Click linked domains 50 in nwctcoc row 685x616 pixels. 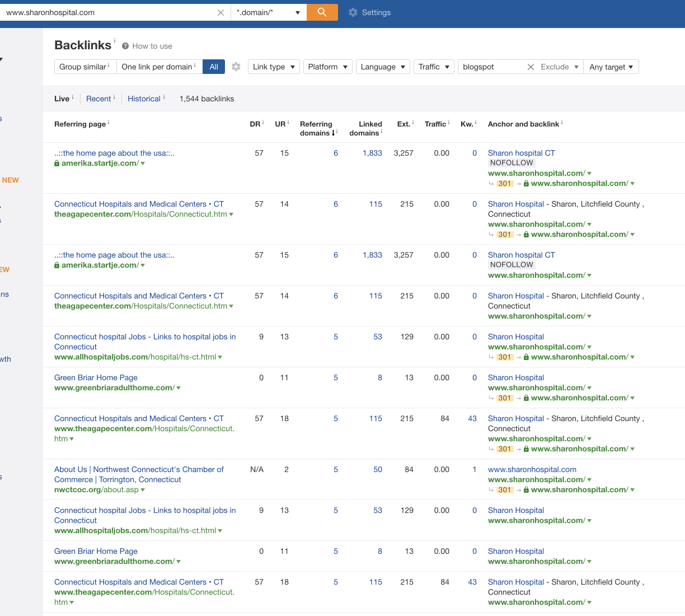(x=378, y=469)
